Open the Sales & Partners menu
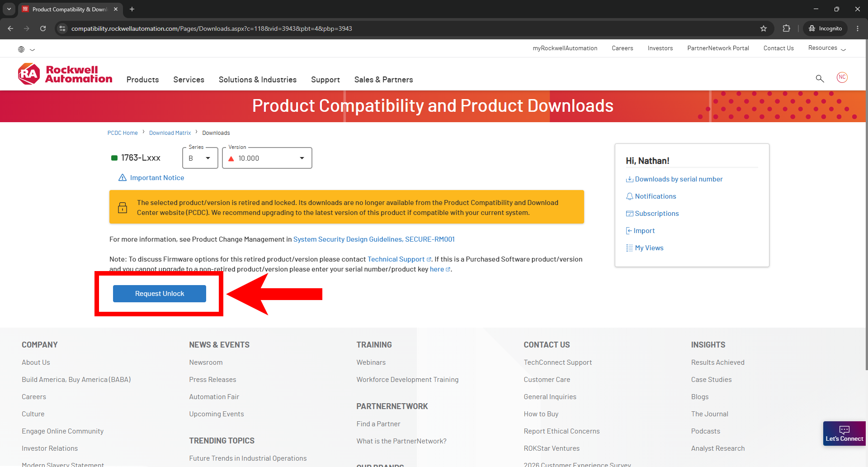Image resolution: width=868 pixels, height=467 pixels. pos(384,80)
